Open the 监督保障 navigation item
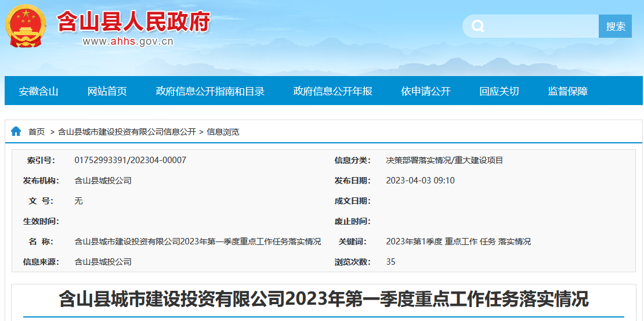The image size is (644, 321). point(567,91)
